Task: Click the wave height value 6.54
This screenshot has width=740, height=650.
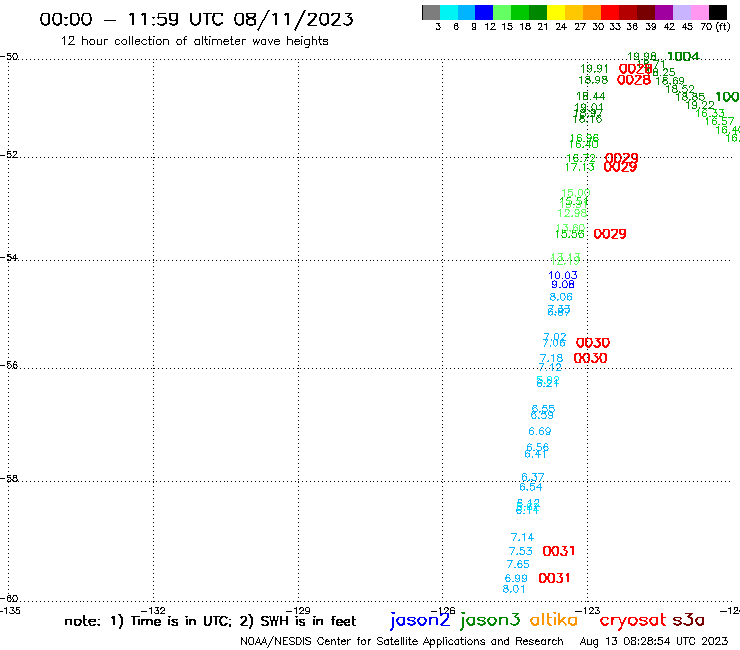Action: click(530, 487)
